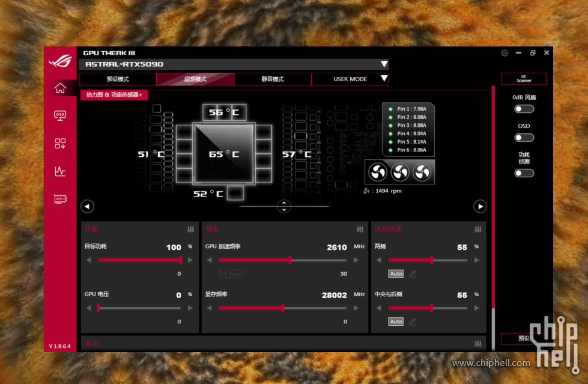Open 频率 panel settings sliders icon

[x=360, y=230]
